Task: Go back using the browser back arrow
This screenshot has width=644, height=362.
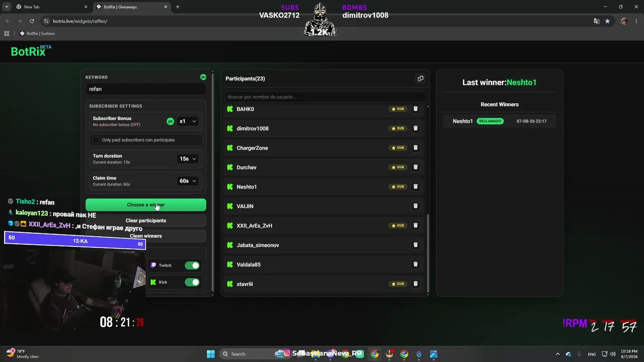Action: point(8,21)
